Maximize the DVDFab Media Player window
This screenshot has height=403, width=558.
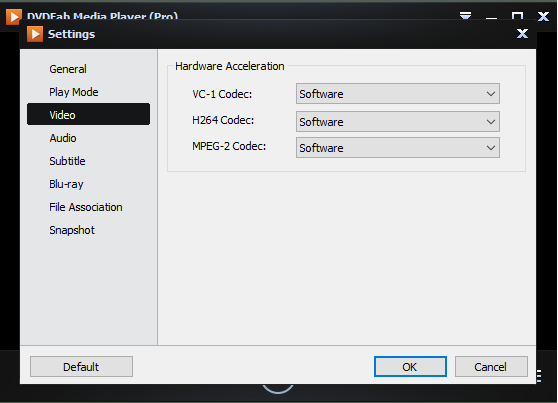coord(517,16)
